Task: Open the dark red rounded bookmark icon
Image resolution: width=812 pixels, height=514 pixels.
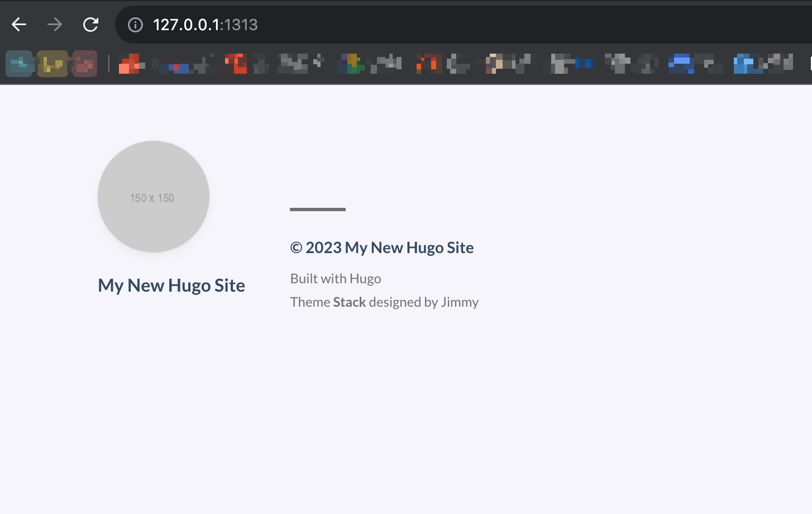Action: 84,64
